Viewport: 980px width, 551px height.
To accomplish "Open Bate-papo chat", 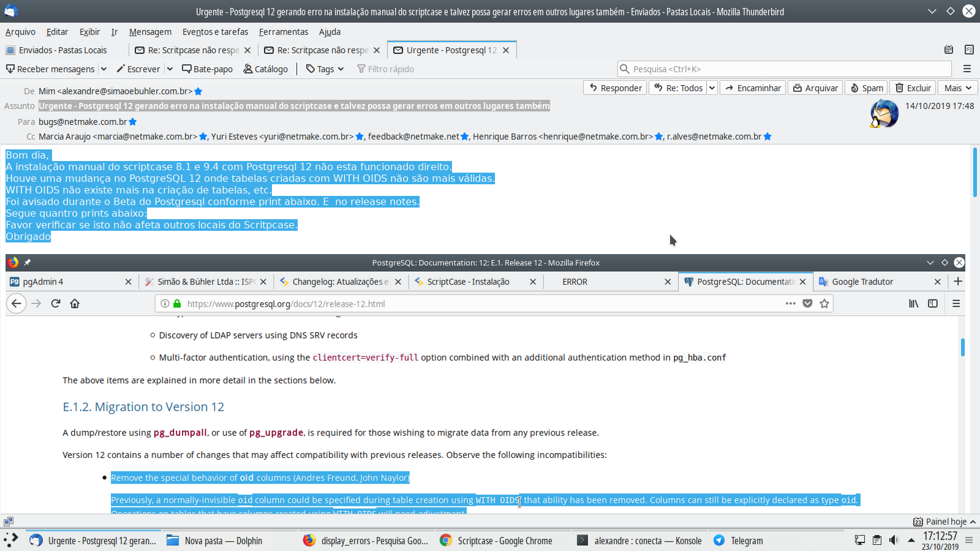I will click(207, 69).
